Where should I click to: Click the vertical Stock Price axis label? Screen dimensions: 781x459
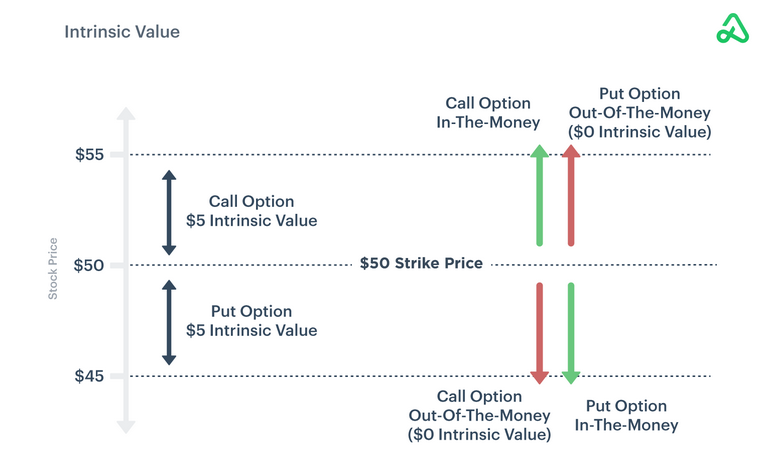tap(53, 268)
